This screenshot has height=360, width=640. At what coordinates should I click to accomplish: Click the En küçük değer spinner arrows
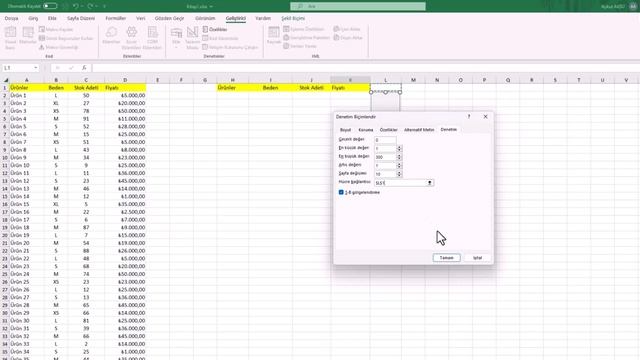pyautogui.click(x=399, y=148)
